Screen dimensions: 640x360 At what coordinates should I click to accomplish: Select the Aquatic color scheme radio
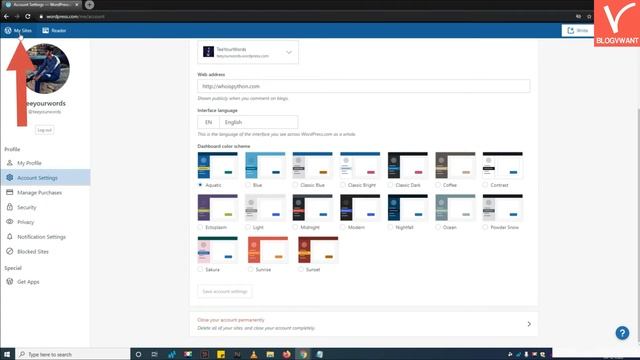(200, 185)
